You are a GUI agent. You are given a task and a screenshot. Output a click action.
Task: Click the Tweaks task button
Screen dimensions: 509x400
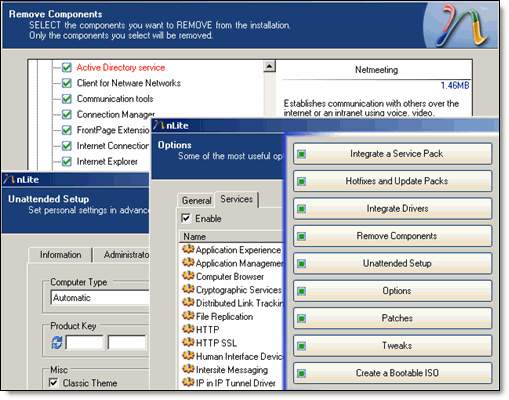393,345
